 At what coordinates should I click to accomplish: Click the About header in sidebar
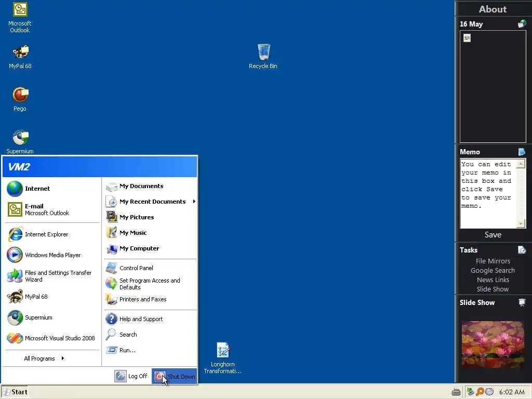(493, 9)
